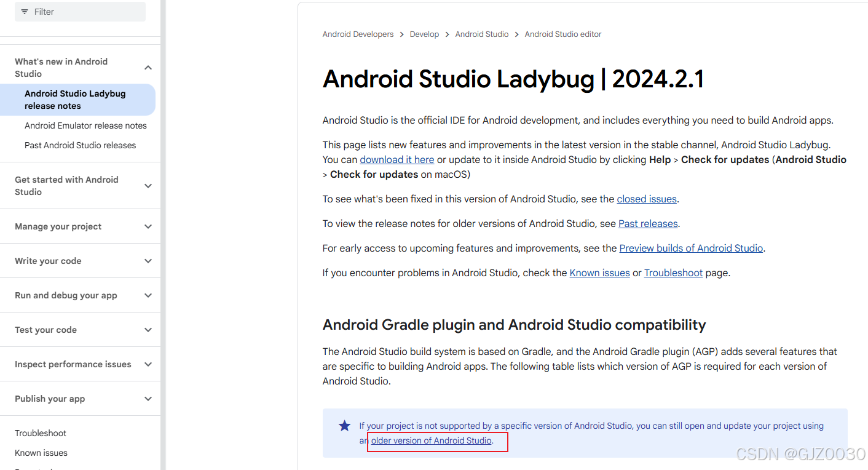Open older version of Android Studio link
The image size is (868, 470).
[x=432, y=440]
